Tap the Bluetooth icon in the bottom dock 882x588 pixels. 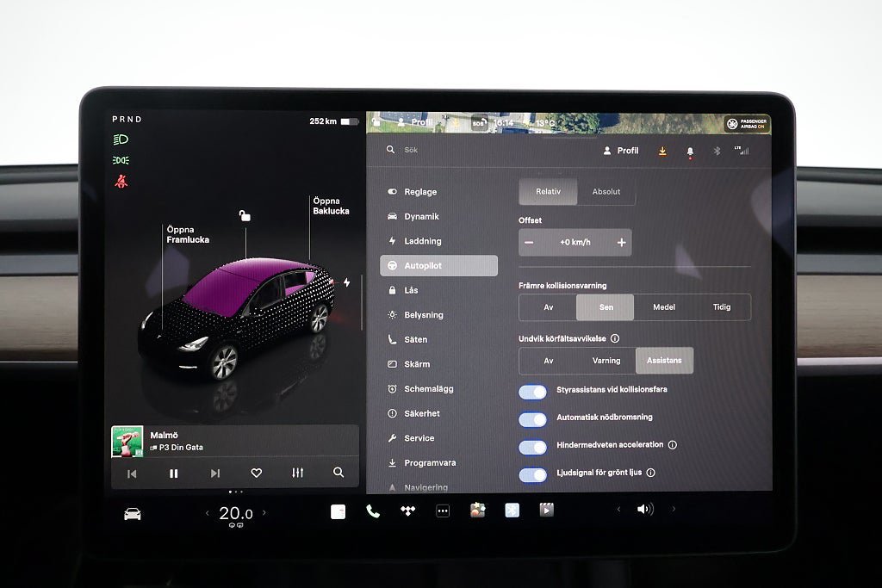[x=512, y=511]
